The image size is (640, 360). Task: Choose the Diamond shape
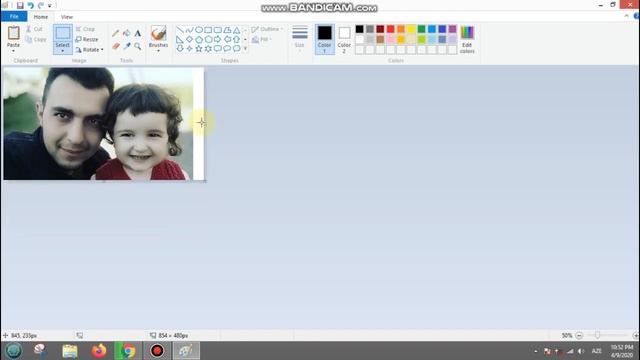tap(189, 40)
